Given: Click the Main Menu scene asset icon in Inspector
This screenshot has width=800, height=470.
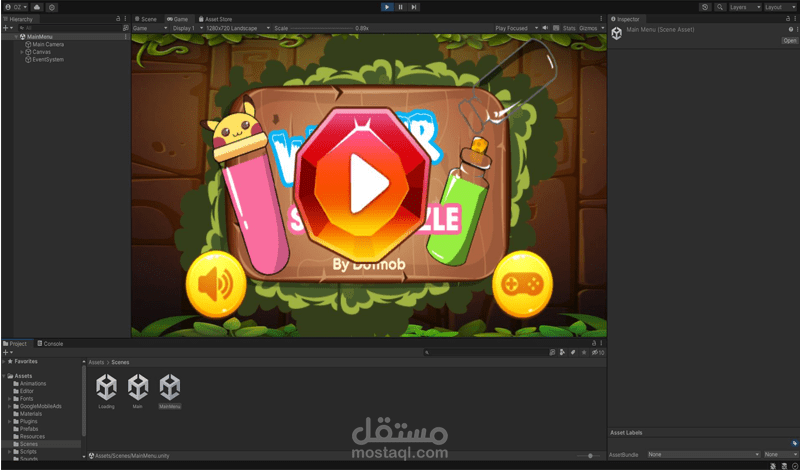Looking at the screenshot, I should click(x=617, y=34).
